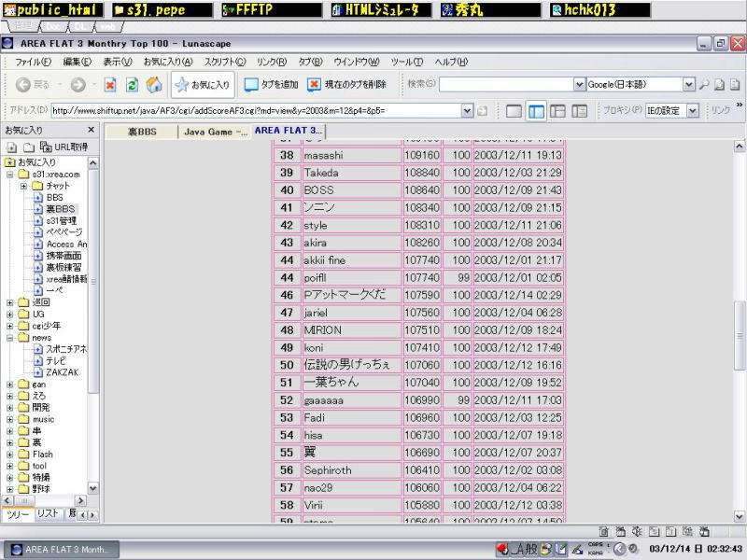This screenshot has width=747, height=560.
Task: Open the search engine Google(日本語) dropdown
Action: pos(689,85)
